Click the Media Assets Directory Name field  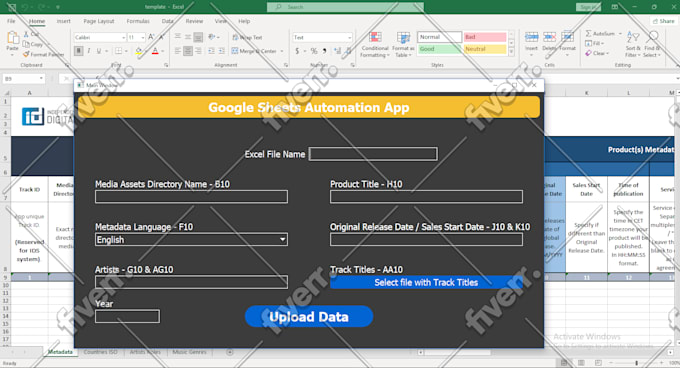191,197
